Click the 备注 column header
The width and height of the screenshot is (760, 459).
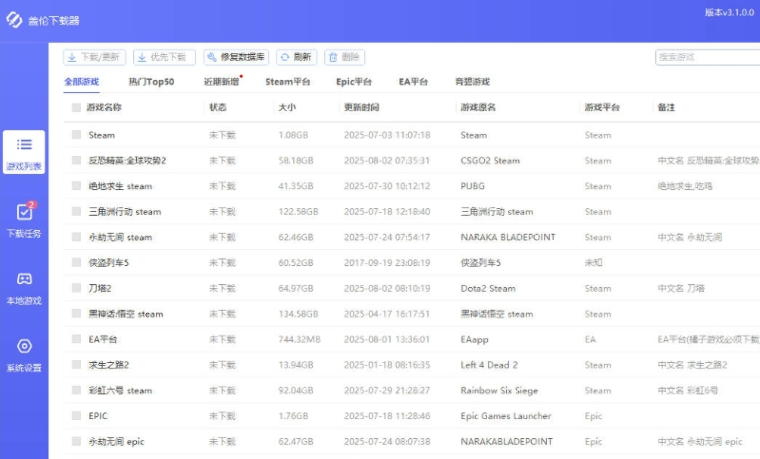click(x=666, y=107)
